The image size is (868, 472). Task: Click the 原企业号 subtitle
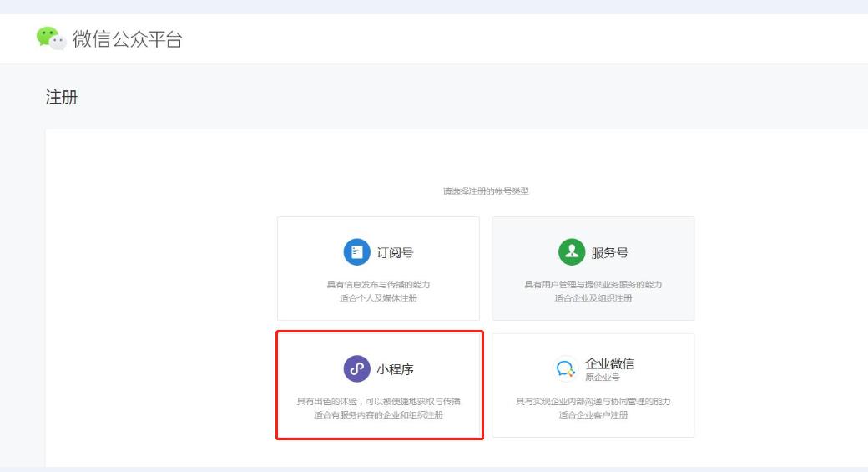603,378
